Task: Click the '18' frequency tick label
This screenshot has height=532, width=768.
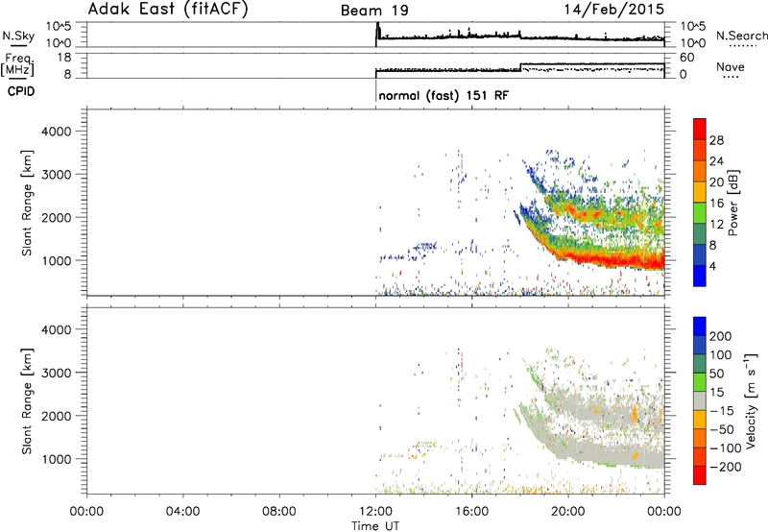Action: 64,58
